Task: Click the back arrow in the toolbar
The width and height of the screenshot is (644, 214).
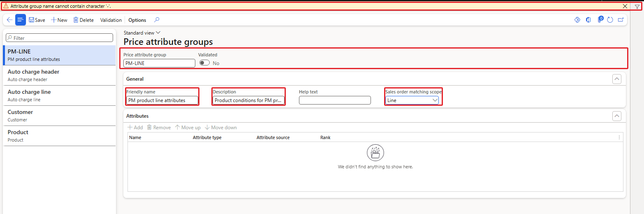Action: [x=9, y=20]
